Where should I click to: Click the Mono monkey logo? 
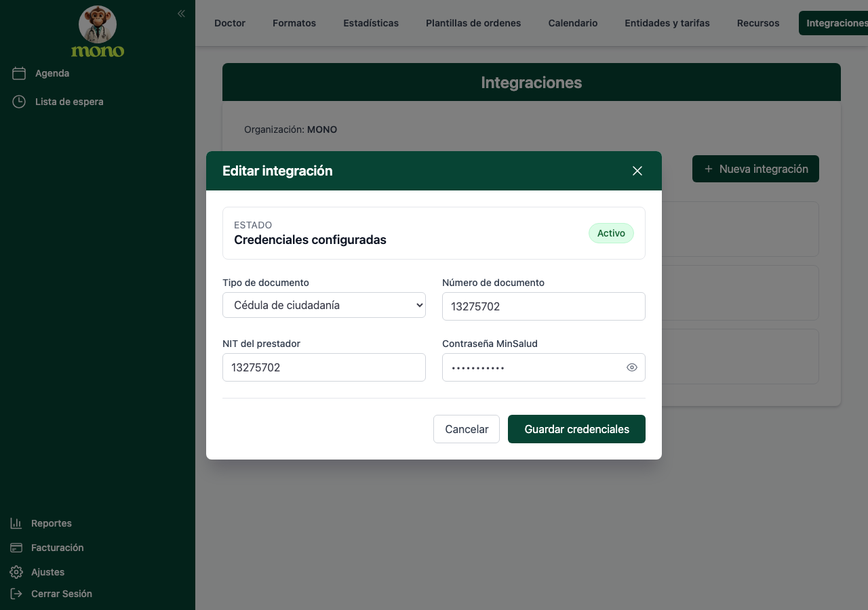98,31
